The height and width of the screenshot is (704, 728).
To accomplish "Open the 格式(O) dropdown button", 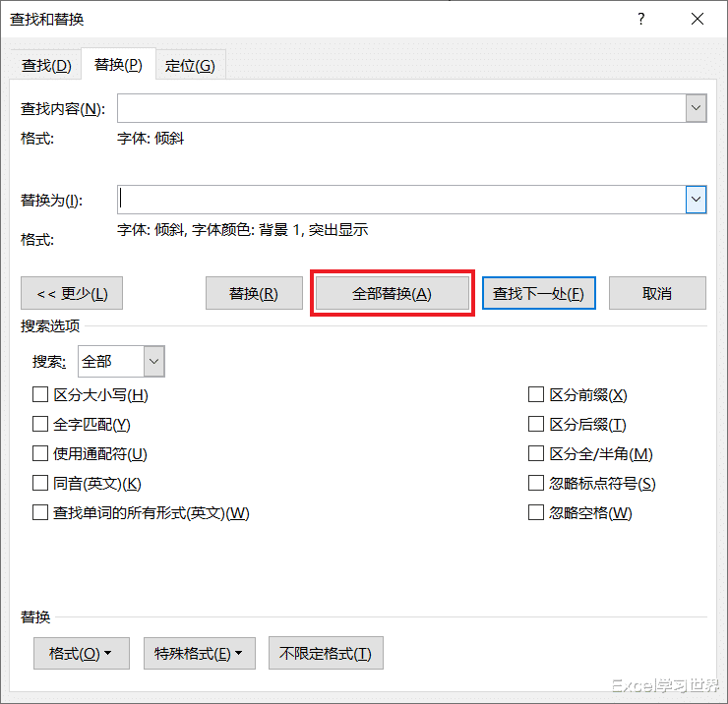I will pos(82,654).
